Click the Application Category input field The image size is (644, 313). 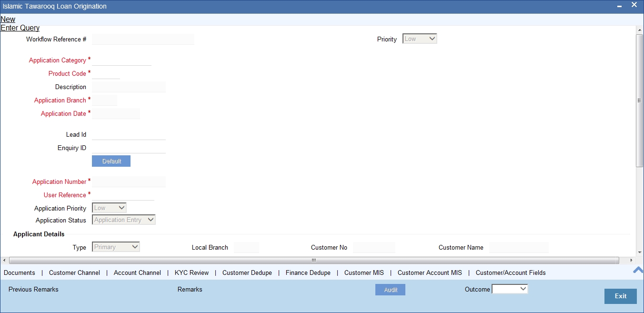click(x=121, y=60)
